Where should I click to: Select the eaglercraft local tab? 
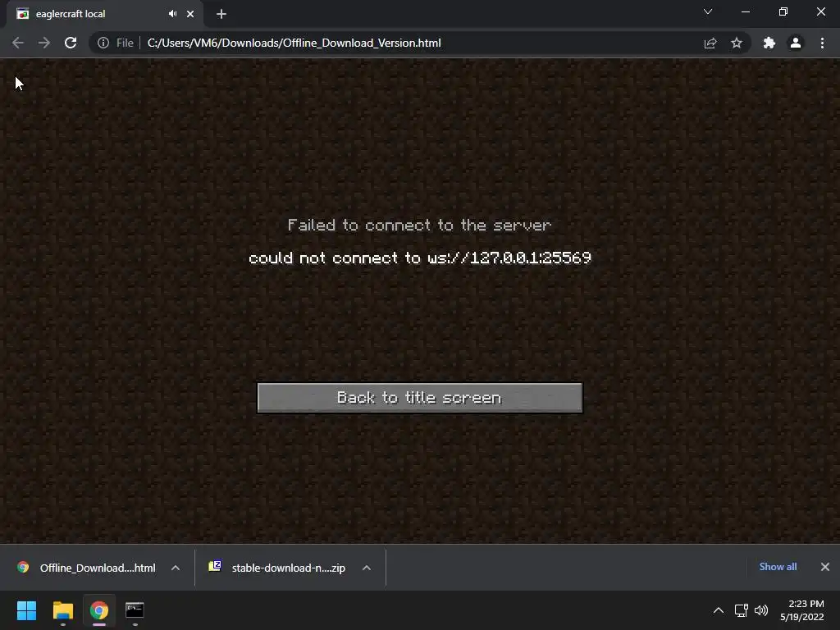[x=104, y=14]
